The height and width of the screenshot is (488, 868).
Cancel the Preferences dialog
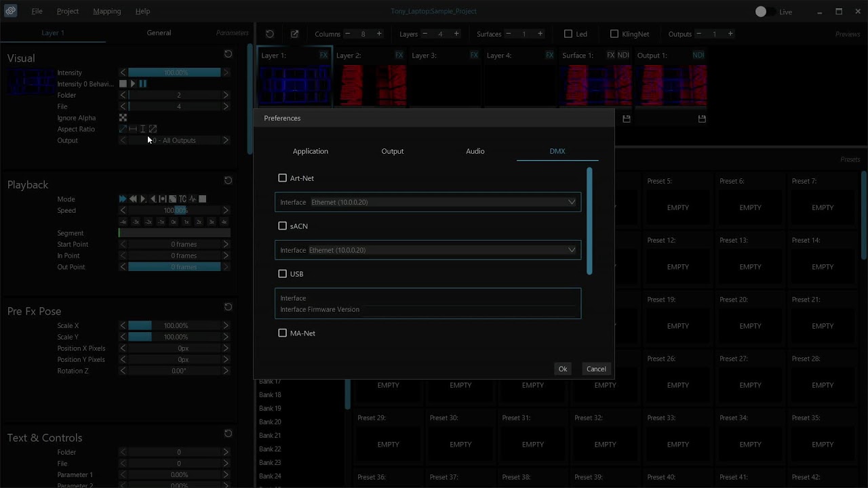tap(596, 369)
